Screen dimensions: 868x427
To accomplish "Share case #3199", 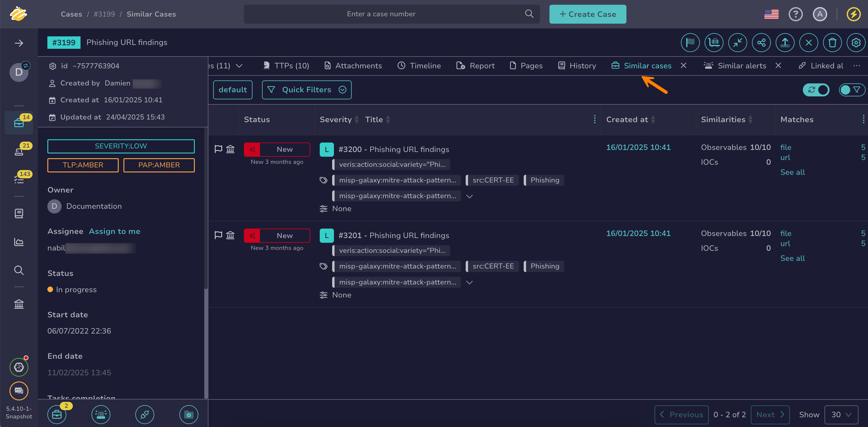I will click(x=761, y=42).
